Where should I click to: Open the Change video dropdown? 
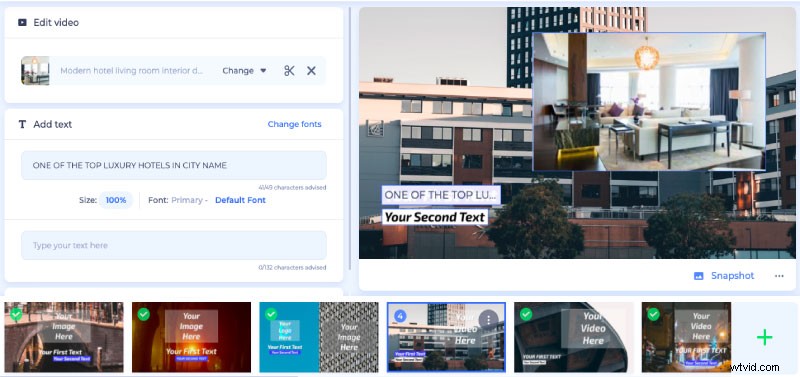tap(244, 71)
